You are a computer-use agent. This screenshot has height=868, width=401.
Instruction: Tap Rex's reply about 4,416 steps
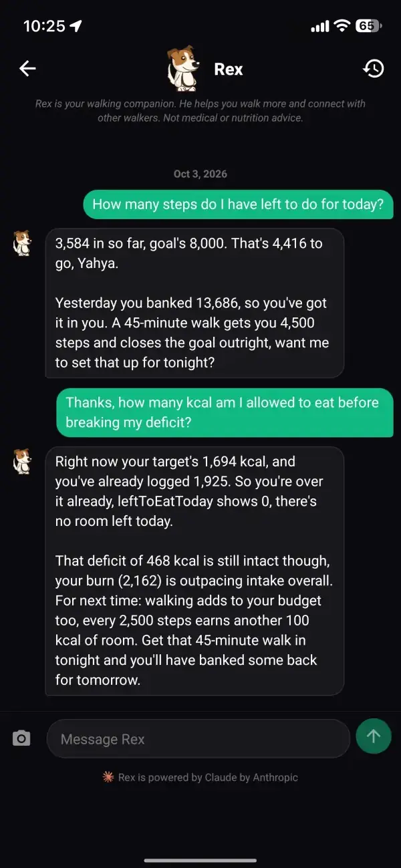click(x=194, y=303)
